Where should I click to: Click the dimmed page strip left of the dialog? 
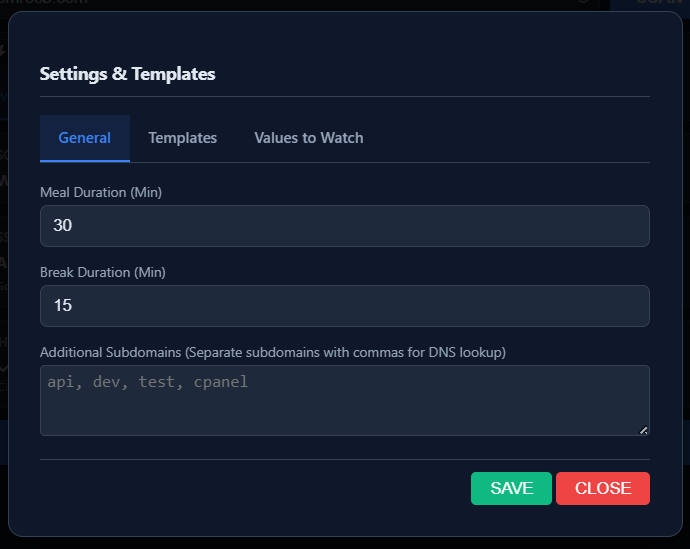[3, 300]
